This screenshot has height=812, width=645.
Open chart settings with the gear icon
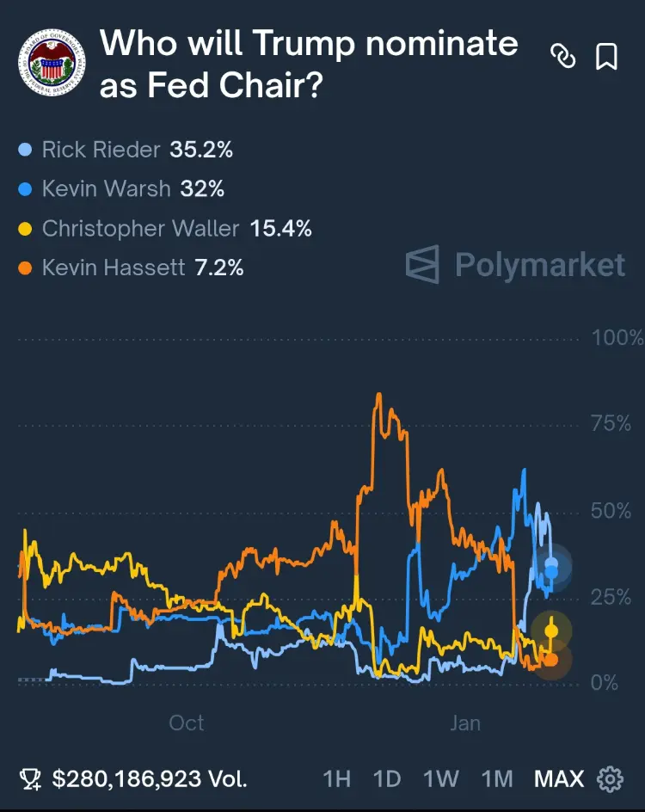click(x=608, y=778)
